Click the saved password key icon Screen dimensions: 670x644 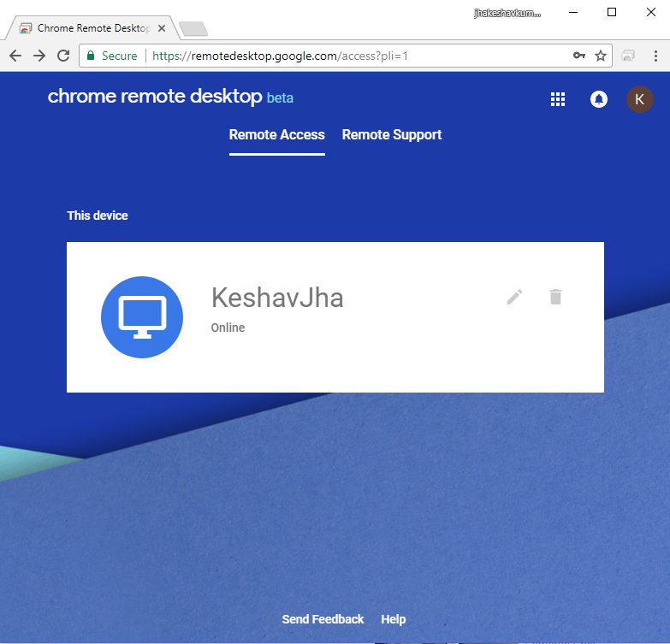point(579,56)
